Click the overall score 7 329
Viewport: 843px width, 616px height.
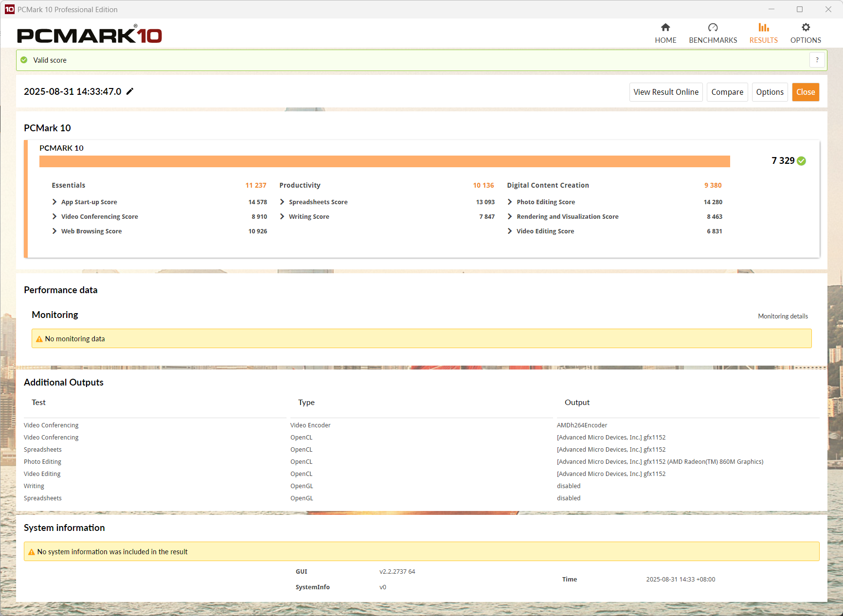tap(783, 161)
